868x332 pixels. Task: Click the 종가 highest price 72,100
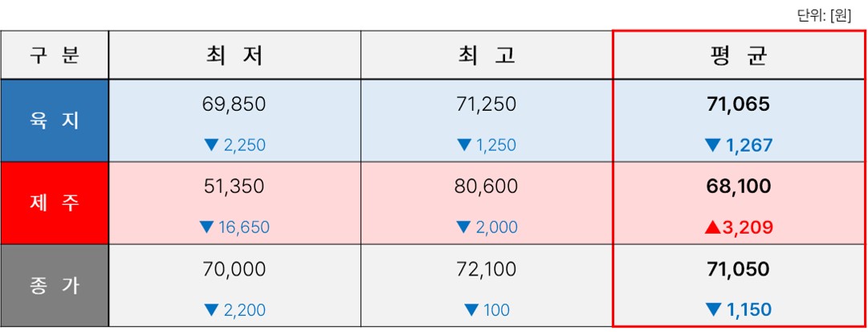pos(486,269)
